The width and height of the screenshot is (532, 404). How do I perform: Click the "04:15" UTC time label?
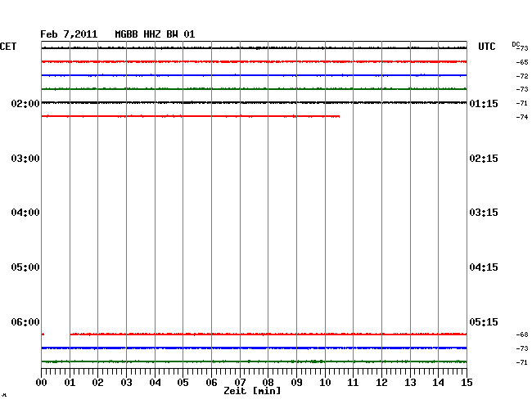pos(484,267)
